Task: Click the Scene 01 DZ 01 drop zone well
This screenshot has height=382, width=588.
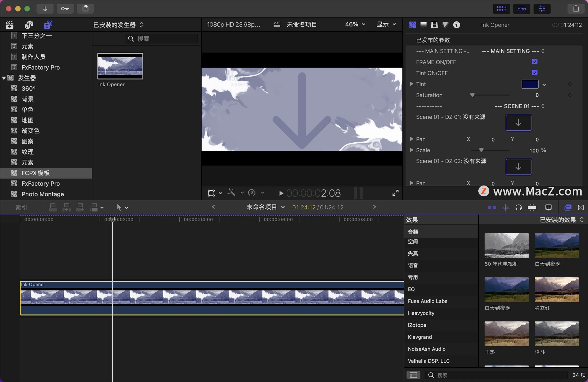Action: [x=518, y=123]
